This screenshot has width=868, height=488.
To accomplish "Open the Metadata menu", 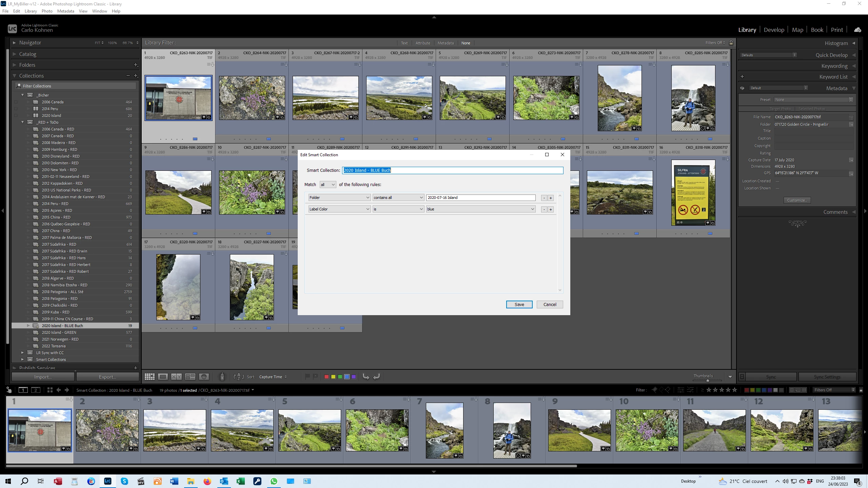I will click(65, 11).
